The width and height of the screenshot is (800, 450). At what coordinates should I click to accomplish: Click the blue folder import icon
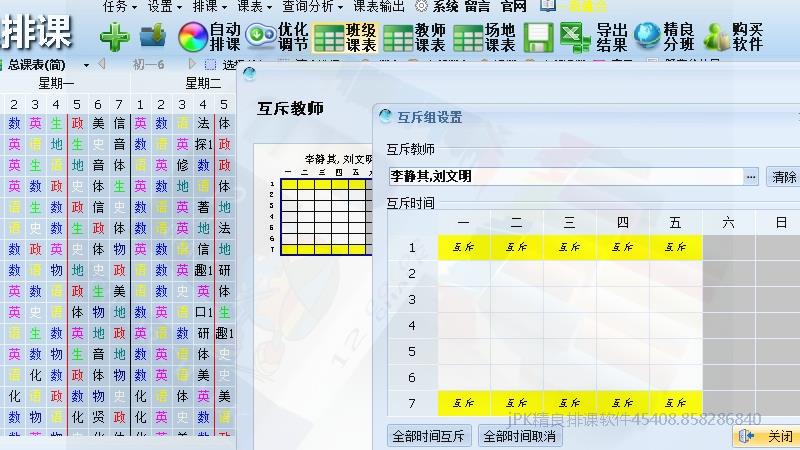153,36
